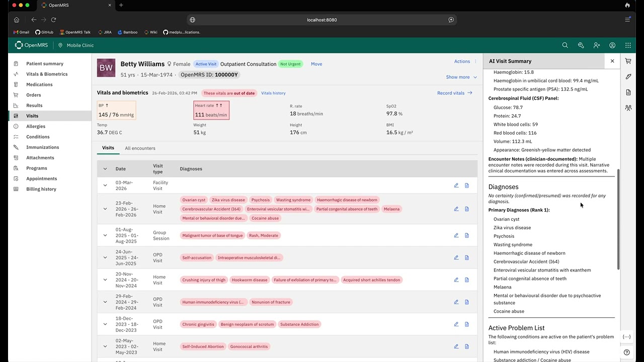Click the AI Visit Summary panel scrollbar
This screenshot has height=362, width=644.
coord(618,219)
